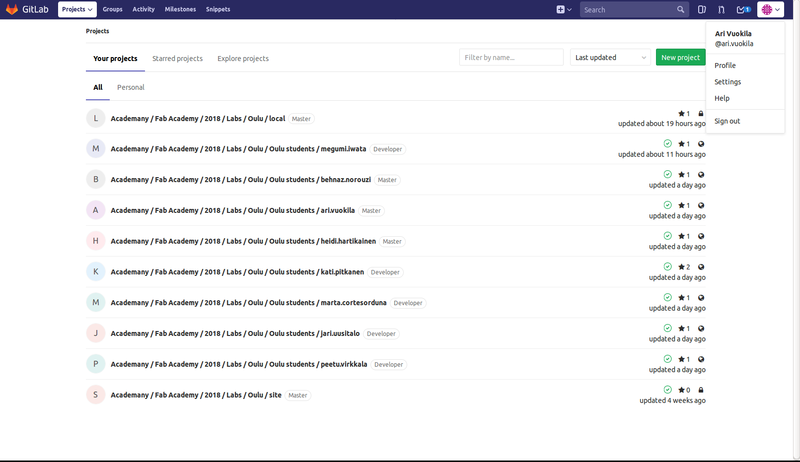Viewport: 800px width, 462px height.
Task: Click pipeline passed icon for megumi.iwata
Action: click(667, 144)
